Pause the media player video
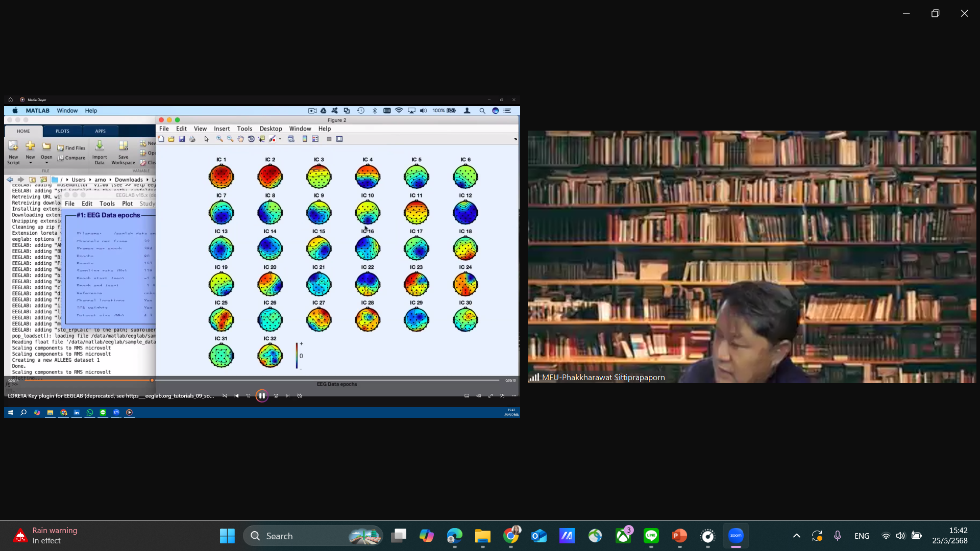The height and width of the screenshot is (551, 980). click(262, 396)
